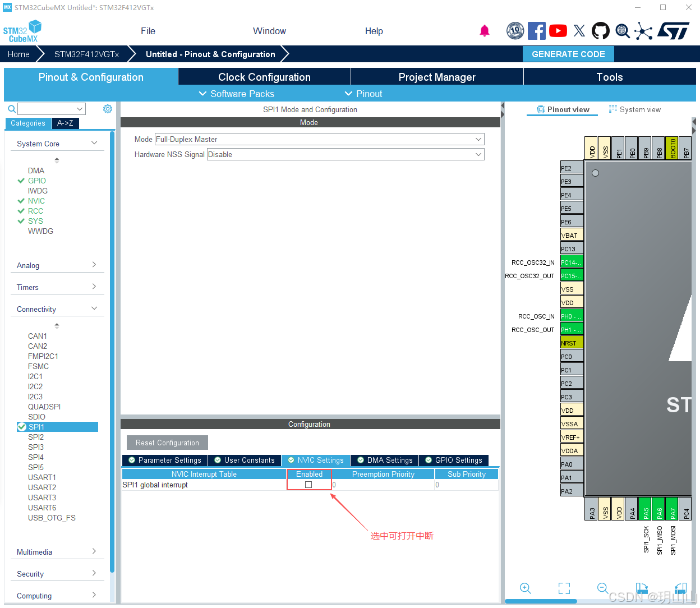Viewport: 700px width, 608px height.
Task: Enable the SPI1 global interrupt checkbox
Action: (308, 485)
